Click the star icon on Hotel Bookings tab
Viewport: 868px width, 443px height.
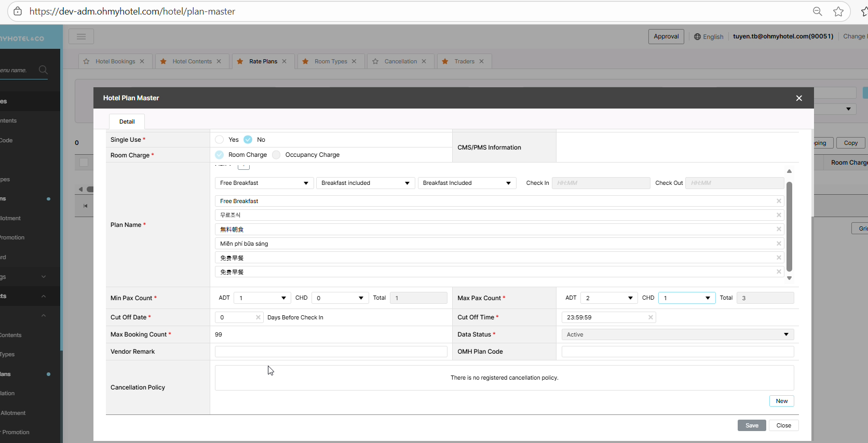point(87,61)
